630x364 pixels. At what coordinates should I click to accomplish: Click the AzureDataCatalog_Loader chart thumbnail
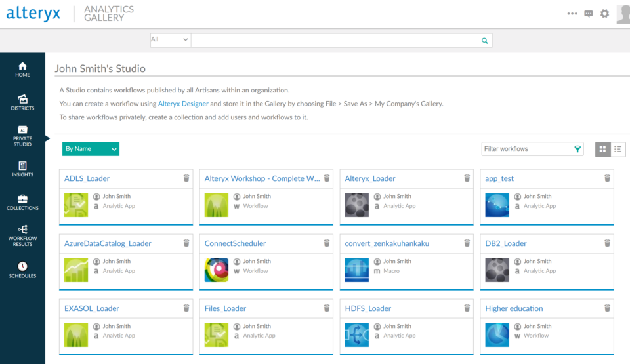tap(76, 270)
